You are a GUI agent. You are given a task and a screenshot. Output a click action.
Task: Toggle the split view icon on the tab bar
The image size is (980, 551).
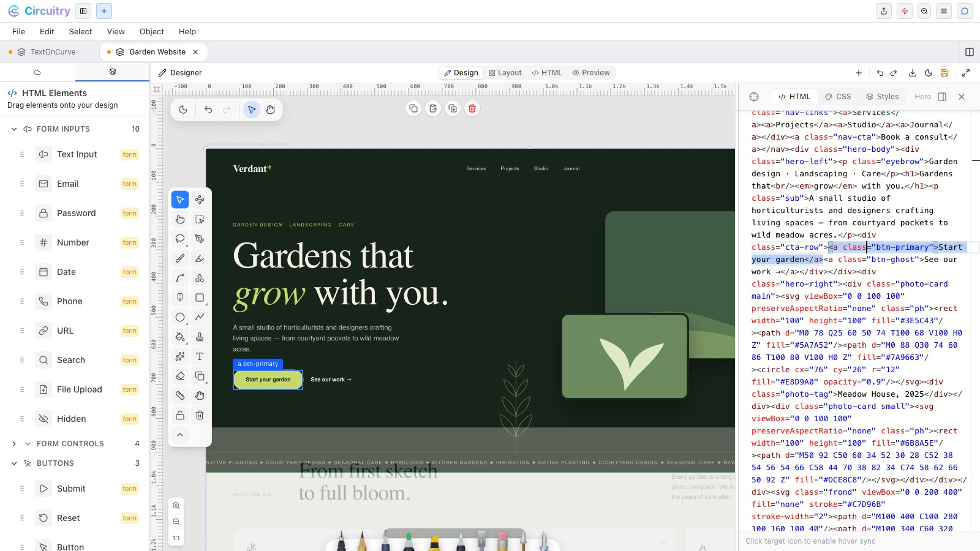tap(970, 52)
